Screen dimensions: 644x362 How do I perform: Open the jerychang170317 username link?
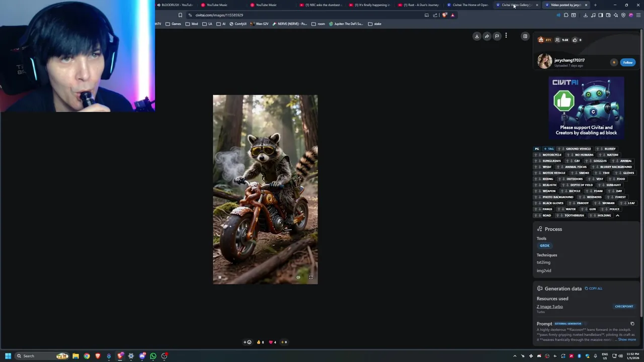(x=570, y=60)
